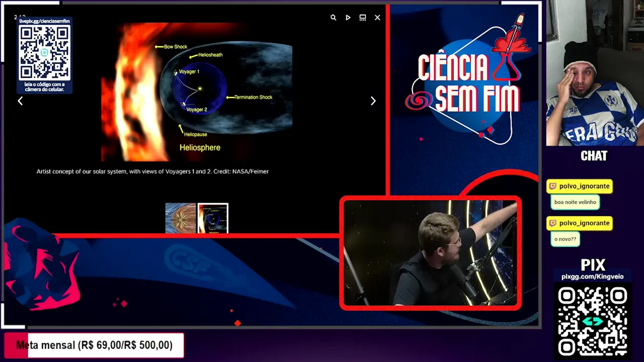Image resolution: width=644 pixels, height=362 pixels.
Task: Go to the previous image arrow
Action: (x=20, y=101)
